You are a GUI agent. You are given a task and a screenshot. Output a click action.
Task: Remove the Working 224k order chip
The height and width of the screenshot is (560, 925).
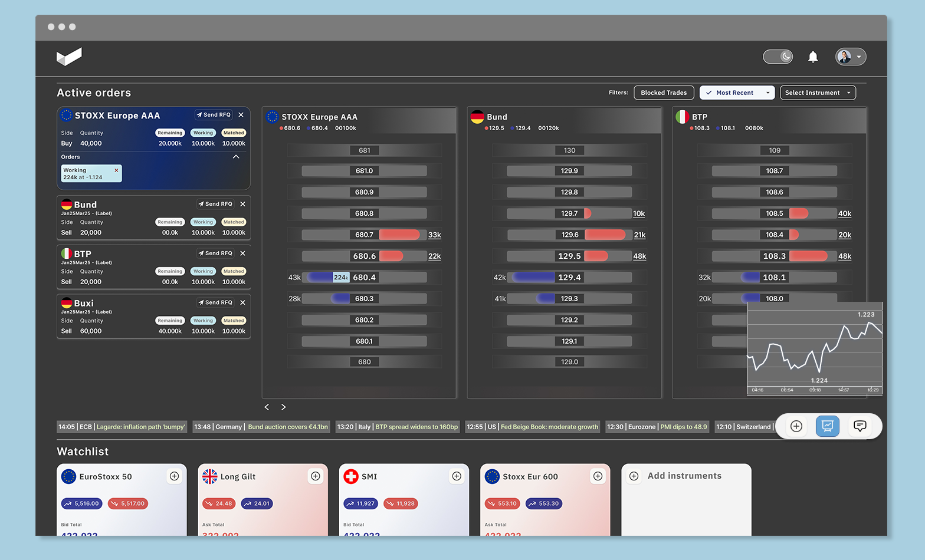tap(116, 170)
